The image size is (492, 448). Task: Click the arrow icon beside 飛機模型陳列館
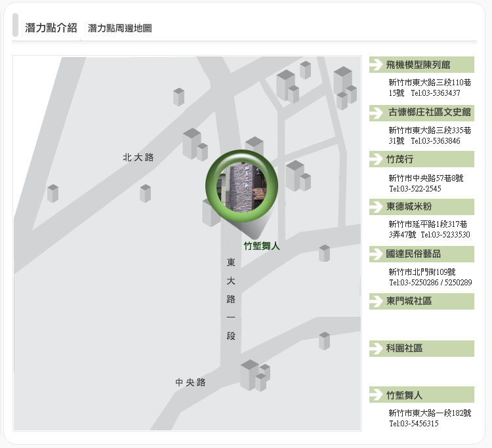[376, 65]
